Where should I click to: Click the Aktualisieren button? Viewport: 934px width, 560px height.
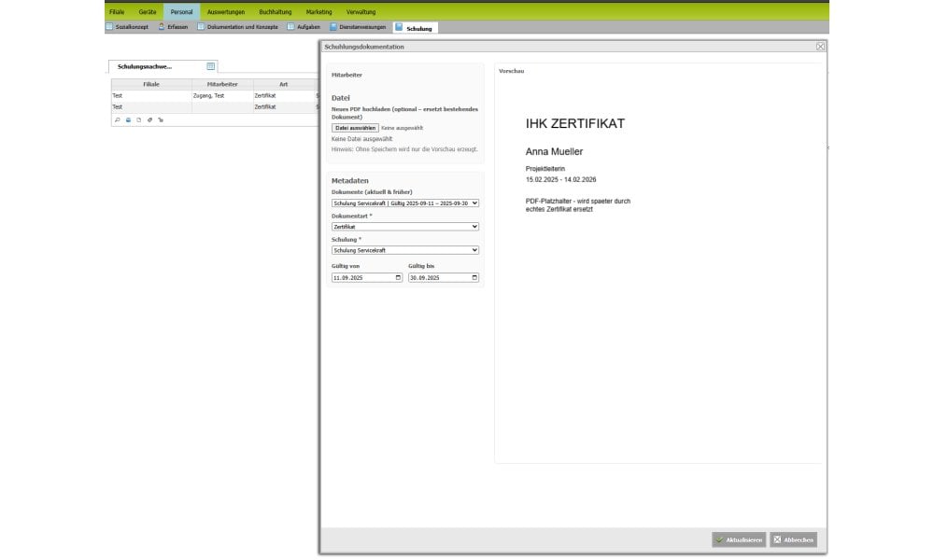tap(739, 539)
